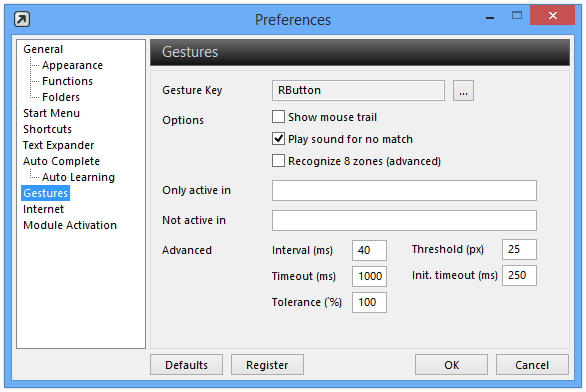Open the gesture key picker ellipsis button

tap(463, 90)
